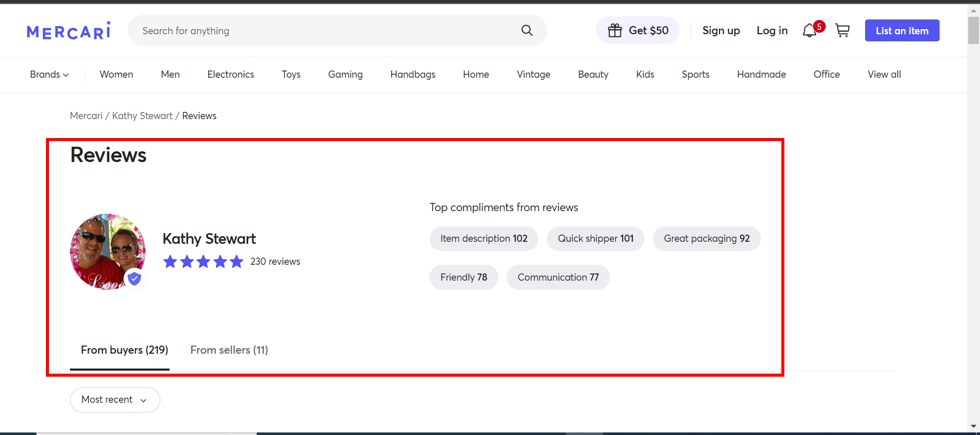Select Quick shipper 101 compliment chip
Image resolution: width=980 pixels, height=435 pixels.
coord(595,239)
